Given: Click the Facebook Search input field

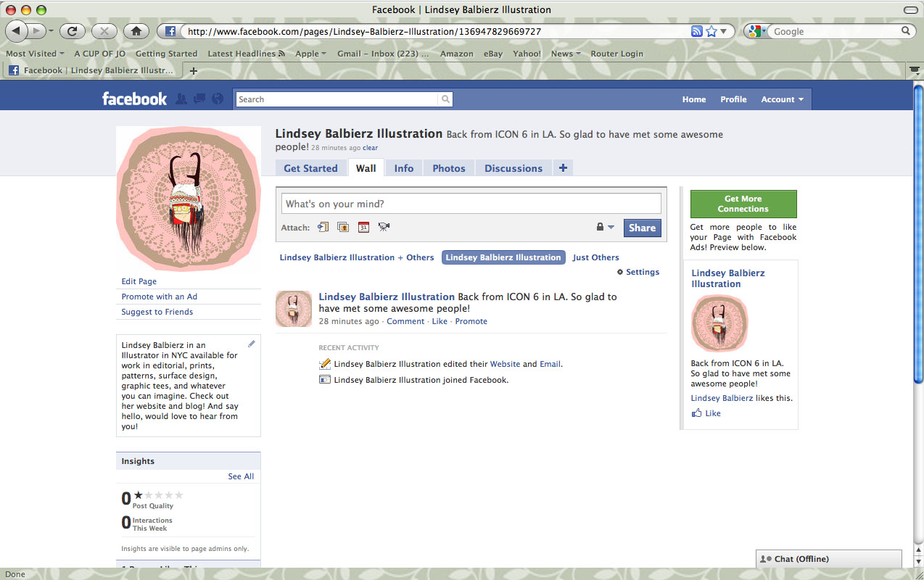Looking at the screenshot, I should click(x=337, y=99).
